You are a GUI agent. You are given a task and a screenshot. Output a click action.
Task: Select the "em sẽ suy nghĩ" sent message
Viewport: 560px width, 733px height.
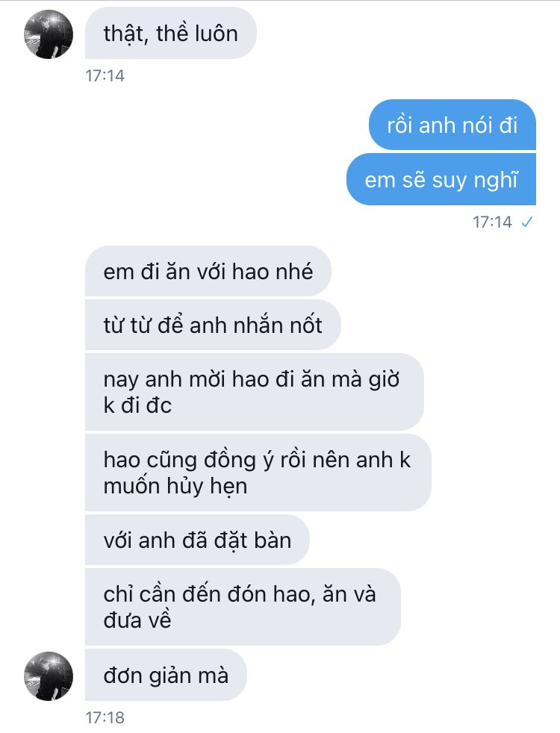coord(441,179)
